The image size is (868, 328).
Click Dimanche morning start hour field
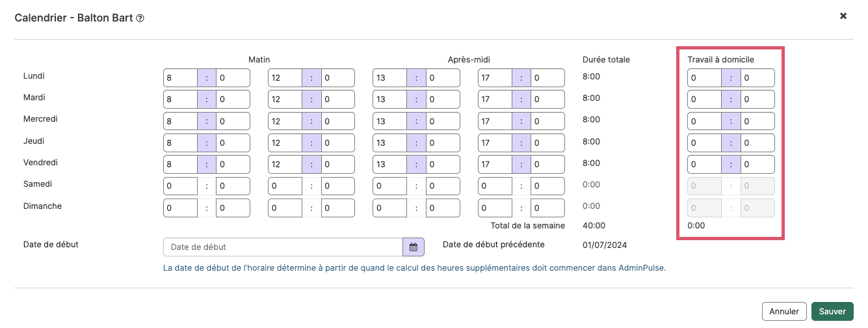180,208
